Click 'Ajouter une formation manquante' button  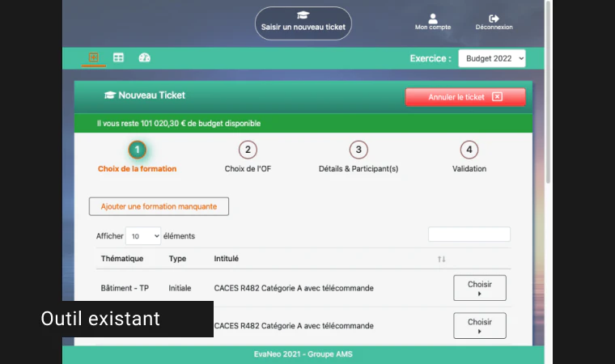159,206
